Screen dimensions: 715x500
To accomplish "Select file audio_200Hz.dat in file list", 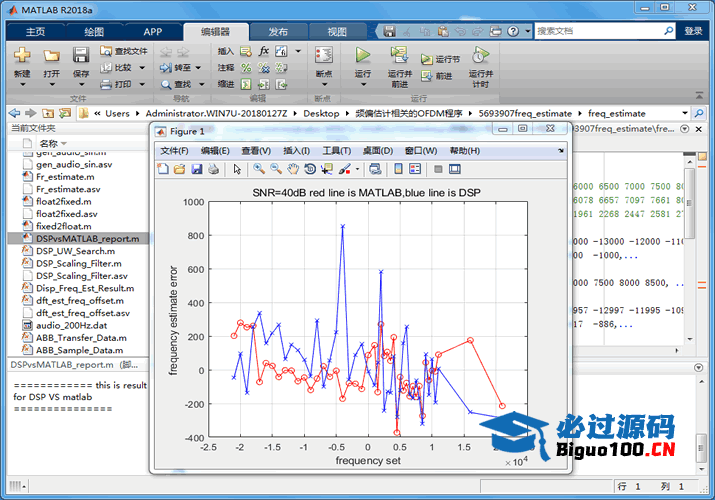I will click(72, 325).
